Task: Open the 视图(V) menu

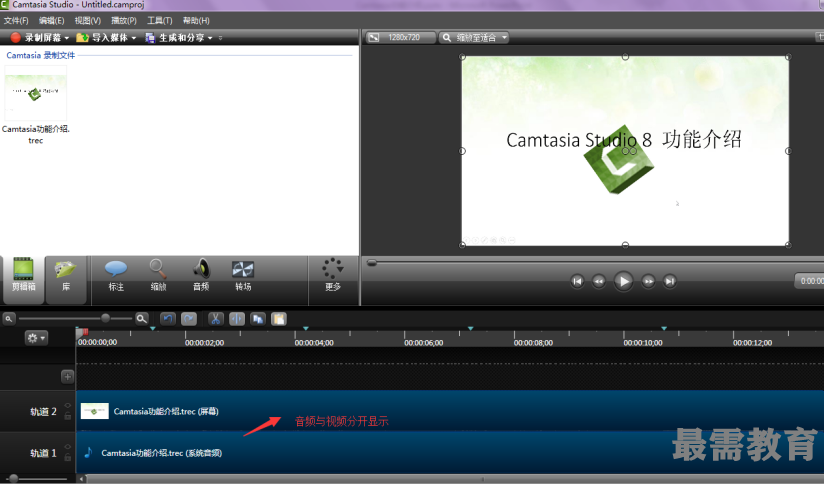Action: pos(87,20)
